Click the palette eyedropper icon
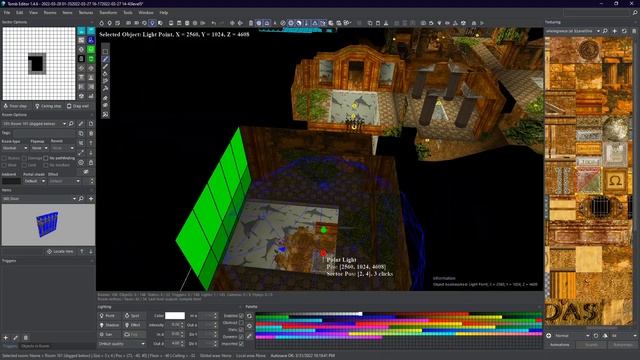This screenshot has width=640, height=360. click(x=249, y=336)
